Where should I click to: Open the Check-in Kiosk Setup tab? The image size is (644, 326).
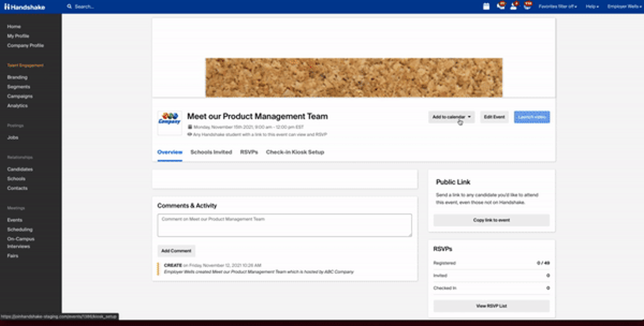click(295, 152)
